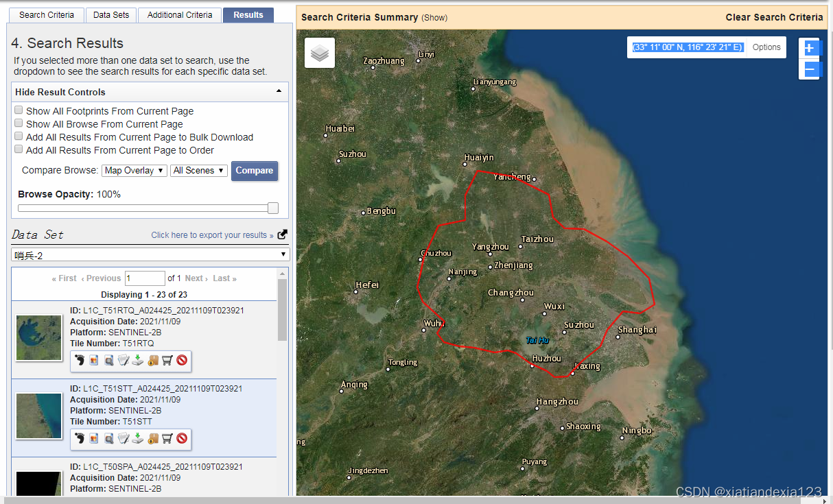Open thumbnail for scene L1C_T50SPA
833x504 pixels.
click(38, 483)
